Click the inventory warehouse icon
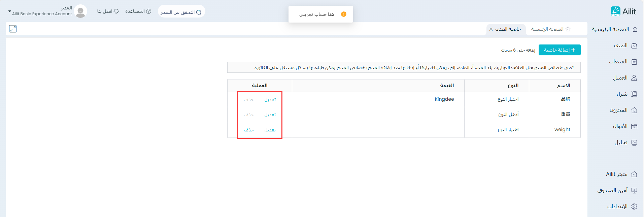 tap(634, 110)
